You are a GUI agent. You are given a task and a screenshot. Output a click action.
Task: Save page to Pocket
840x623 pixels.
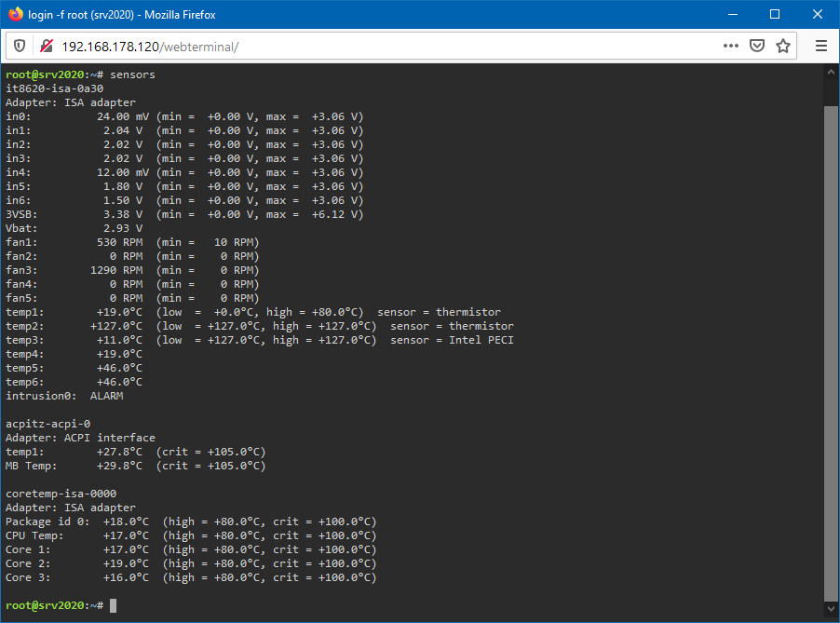pos(757,46)
